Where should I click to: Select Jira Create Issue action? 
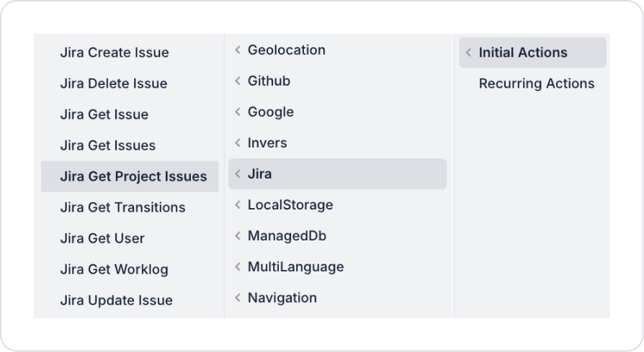(x=115, y=53)
